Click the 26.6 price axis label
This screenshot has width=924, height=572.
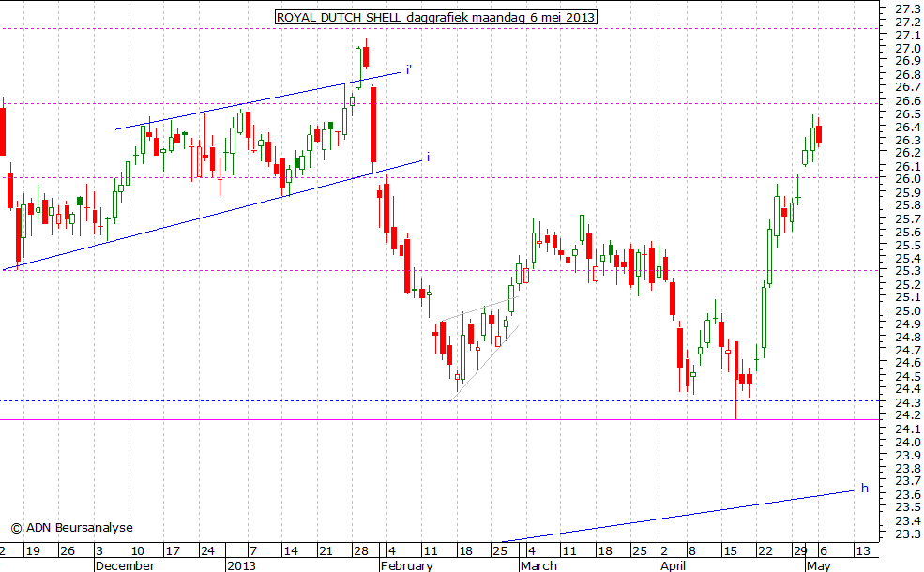point(907,100)
